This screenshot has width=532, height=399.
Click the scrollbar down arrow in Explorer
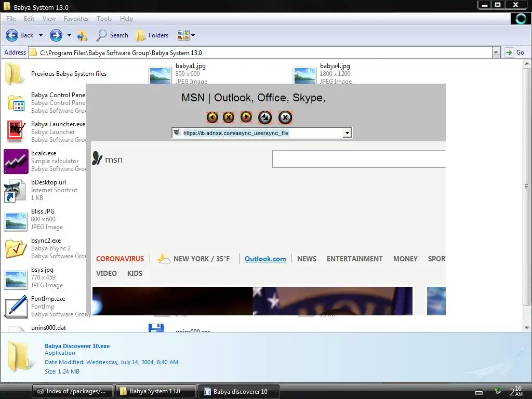tap(527, 328)
